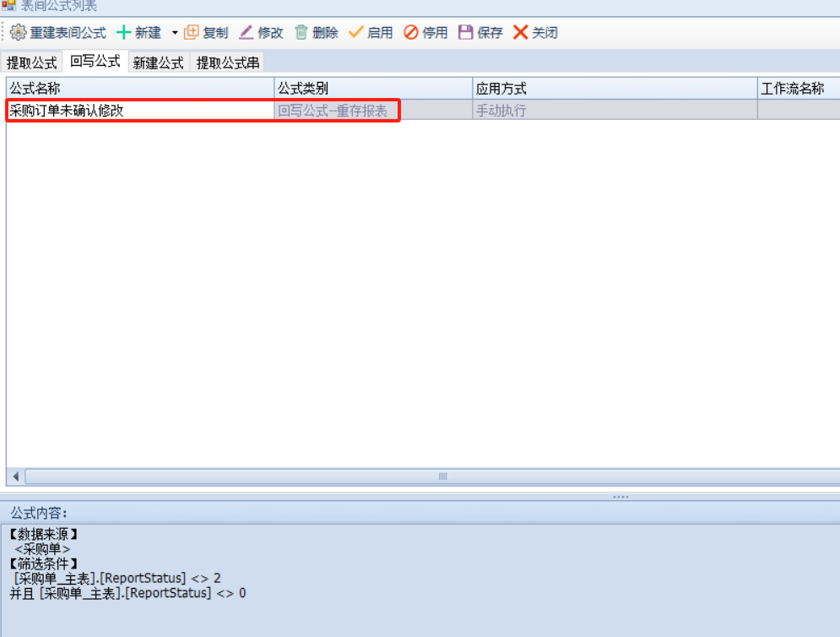Click the 应用方式 column header

(x=615, y=88)
